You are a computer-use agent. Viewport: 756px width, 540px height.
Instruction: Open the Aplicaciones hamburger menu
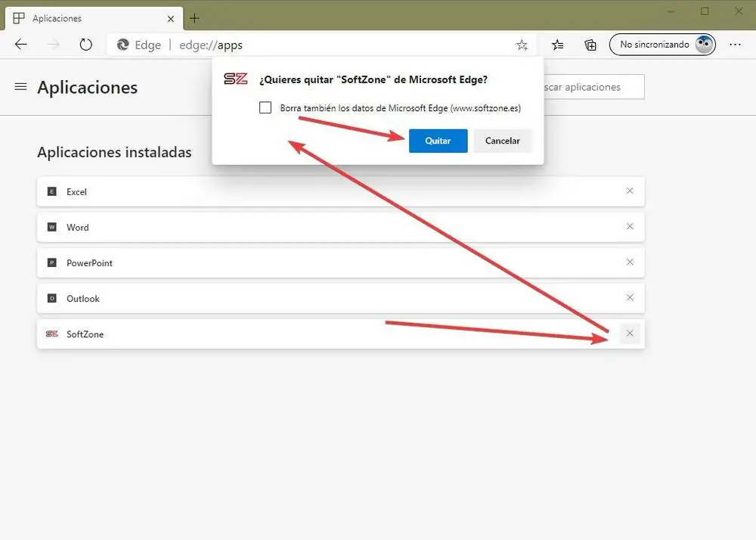(20, 87)
